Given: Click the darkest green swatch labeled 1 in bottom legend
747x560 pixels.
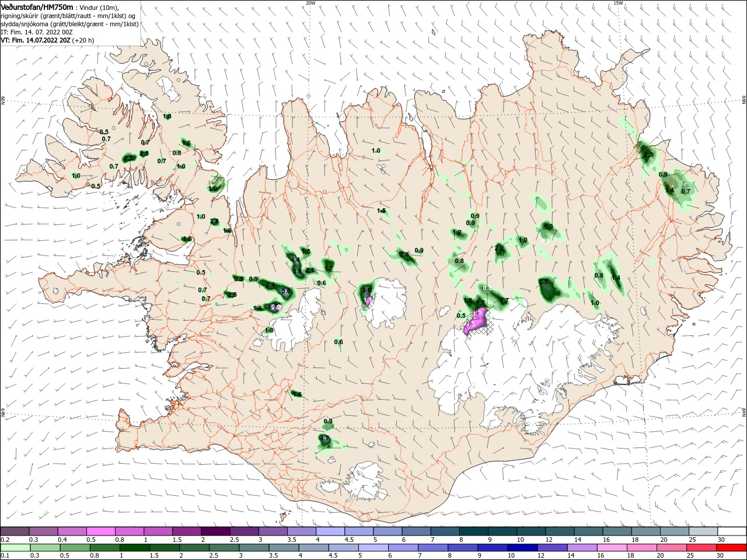Looking at the screenshot, I should click(x=134, y=548).
